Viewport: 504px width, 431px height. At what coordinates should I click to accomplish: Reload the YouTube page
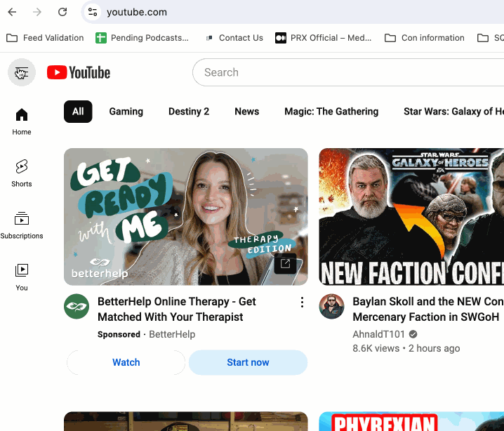click(62, 12)
